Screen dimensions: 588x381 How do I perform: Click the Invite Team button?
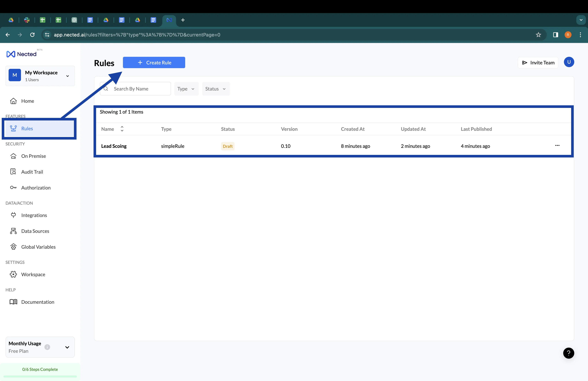pos(538,62)
